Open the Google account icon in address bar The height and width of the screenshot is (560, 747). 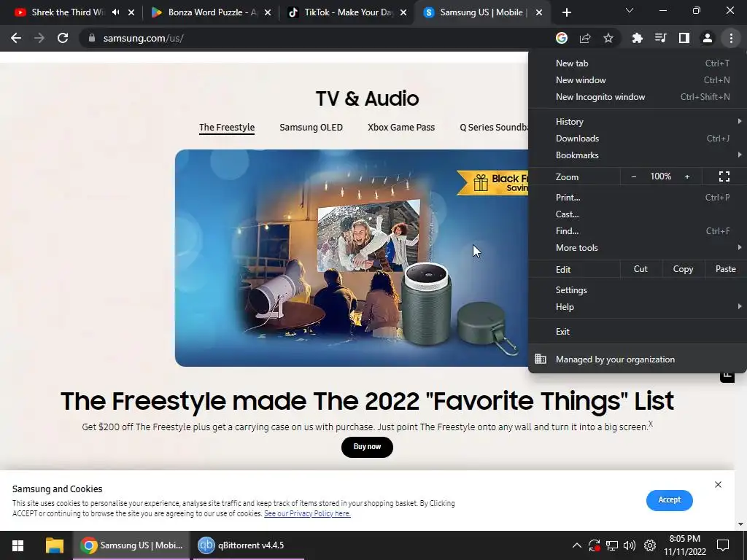(562, 38)
